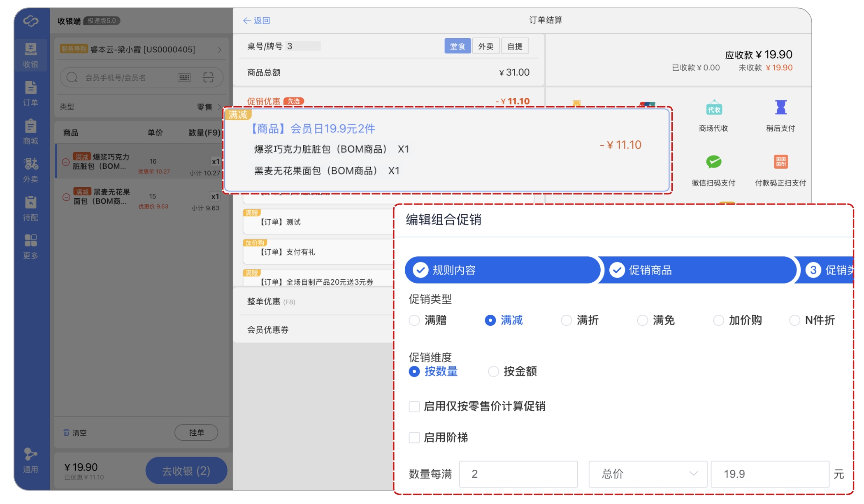The width and height of the screenshot is (864, 504).
Task: Select the 按金额 dimension radio
Action: tap(493, 372)
